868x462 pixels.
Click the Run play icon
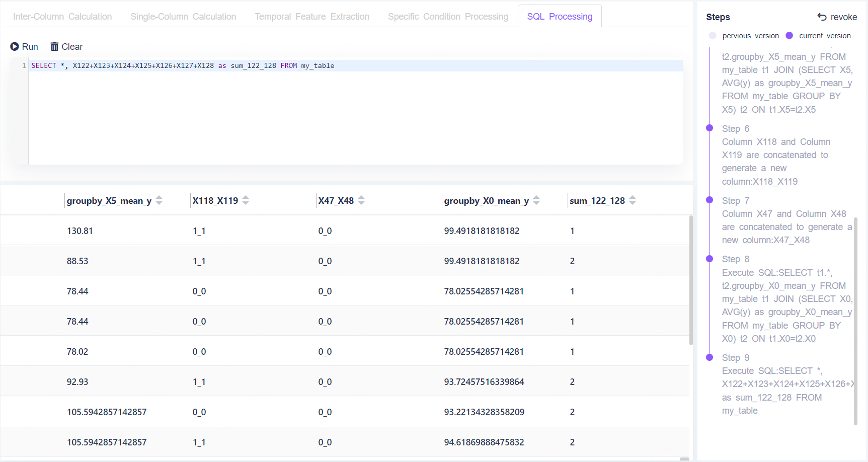(15, 46)
